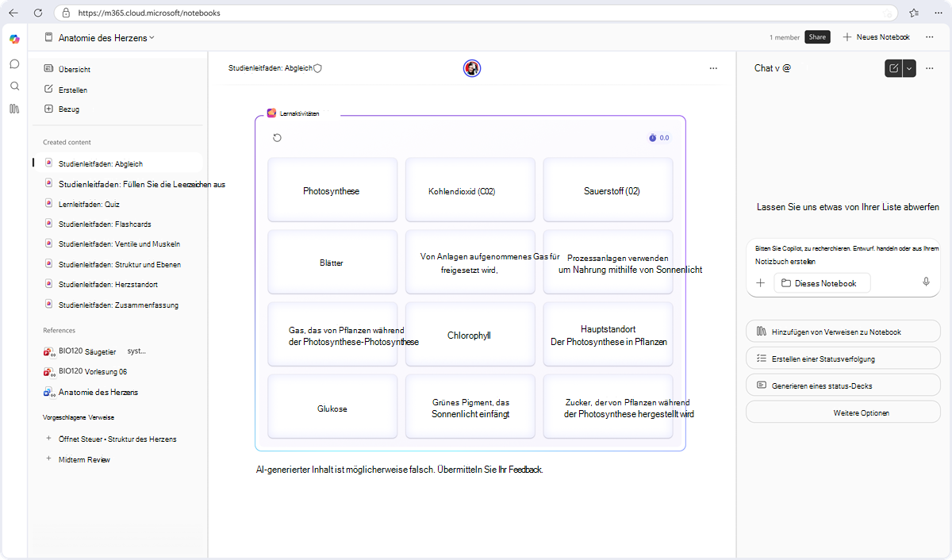Click Erstellen einer Statusverfolgung suggestion

tap(843, 359)
